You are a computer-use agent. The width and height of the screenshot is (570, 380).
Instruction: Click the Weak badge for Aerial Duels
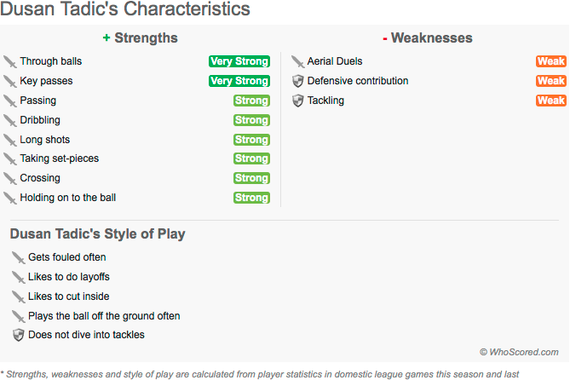coord(551,61)
